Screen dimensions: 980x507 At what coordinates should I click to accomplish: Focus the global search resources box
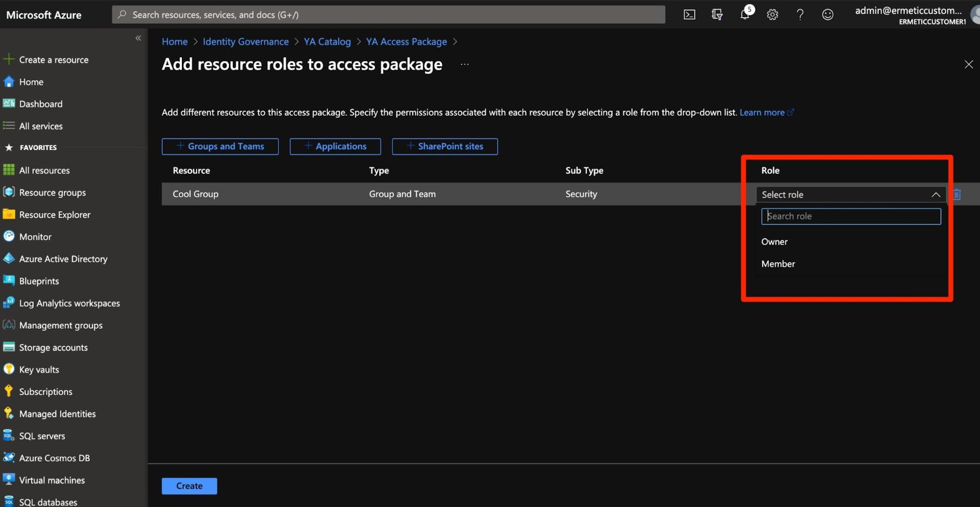coord(388,15)
